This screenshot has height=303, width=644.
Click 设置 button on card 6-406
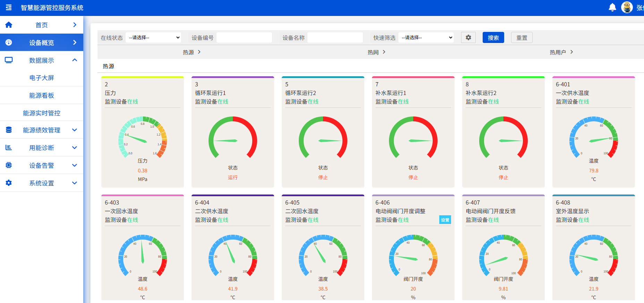click(x=445, y=220)
